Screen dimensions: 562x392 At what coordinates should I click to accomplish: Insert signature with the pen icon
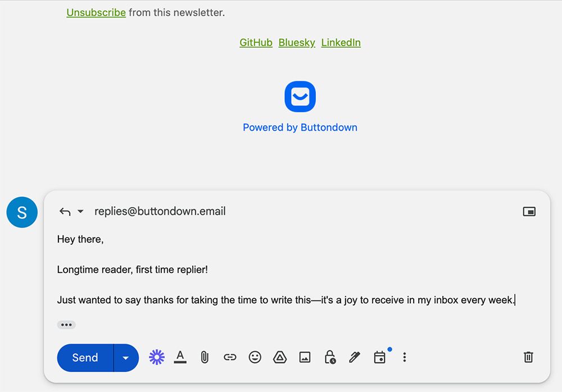pos(354,357)
